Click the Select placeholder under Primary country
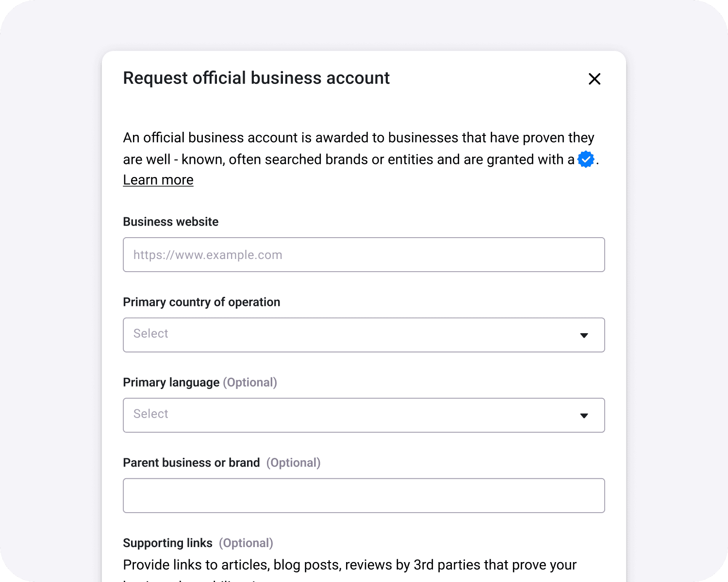This screenshot has height=582, width=728. point(150,334)
